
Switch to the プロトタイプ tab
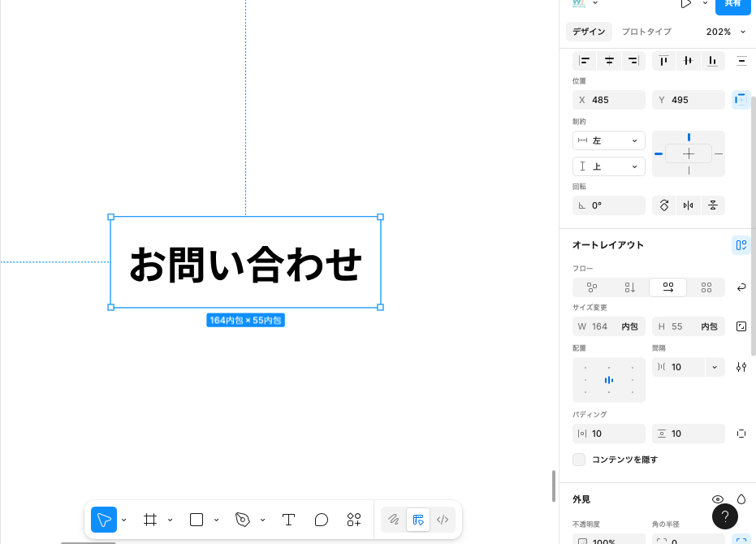point(646,32)
